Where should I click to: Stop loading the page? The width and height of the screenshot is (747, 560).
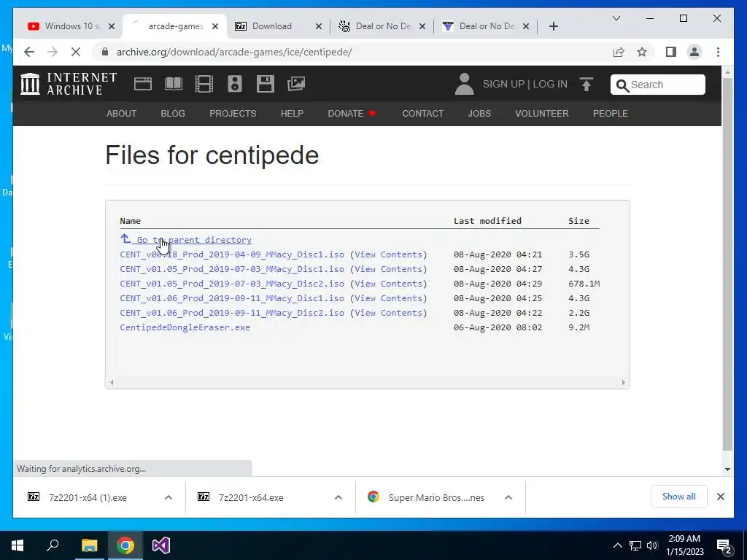[x=76, y=52]
